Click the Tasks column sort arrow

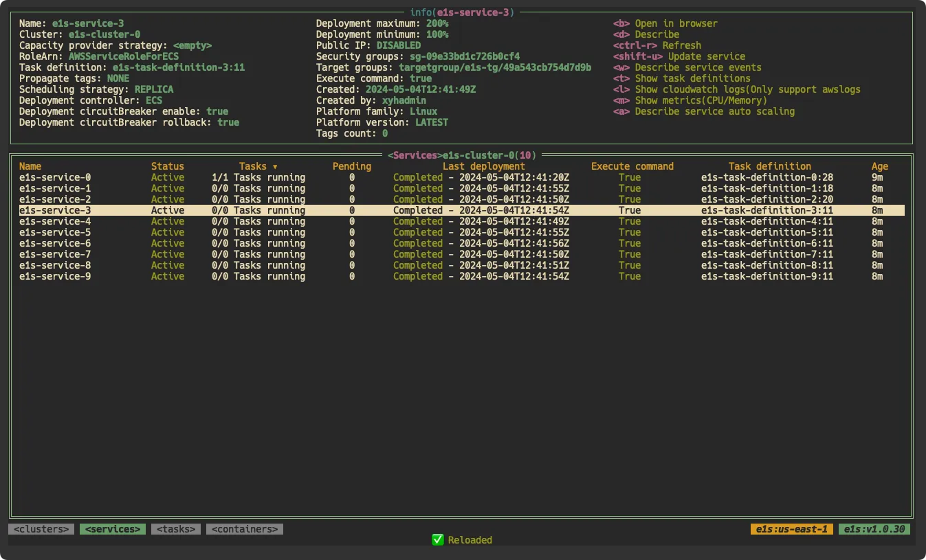(x=275, y=167)
